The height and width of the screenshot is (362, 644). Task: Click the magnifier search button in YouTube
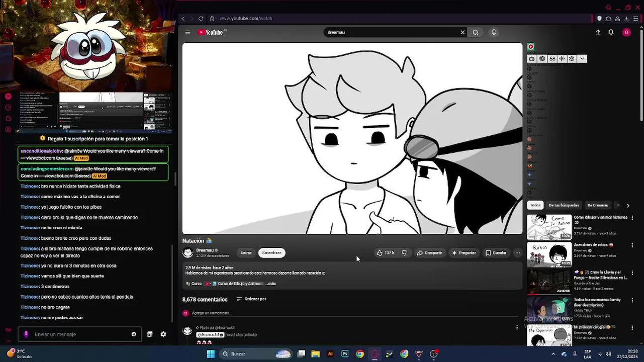tap(476, 32)
